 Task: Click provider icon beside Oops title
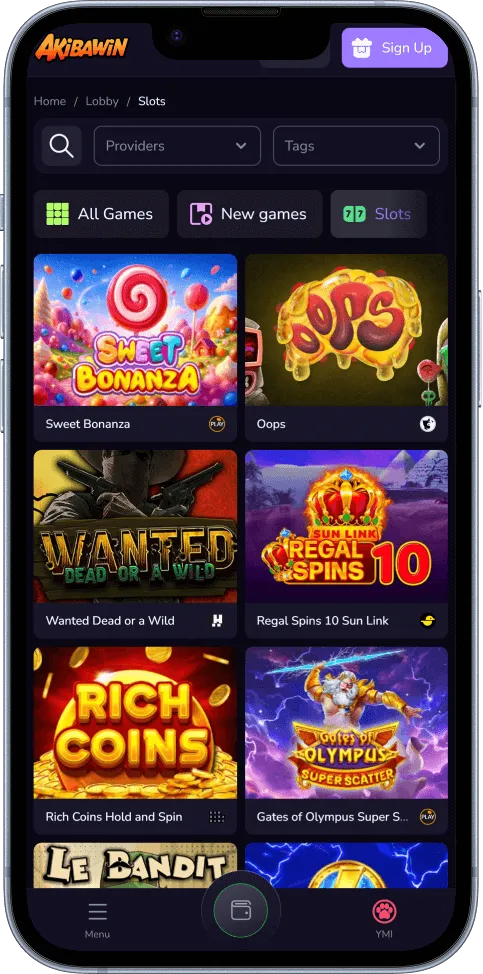(428, 424)
